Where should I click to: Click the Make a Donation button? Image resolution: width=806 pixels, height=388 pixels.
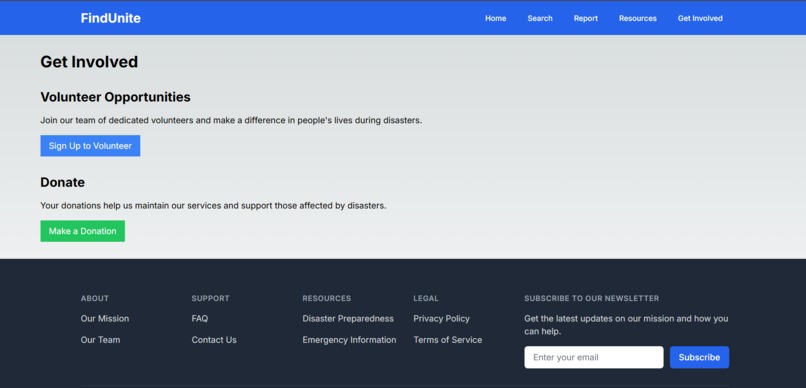point(83,231)
